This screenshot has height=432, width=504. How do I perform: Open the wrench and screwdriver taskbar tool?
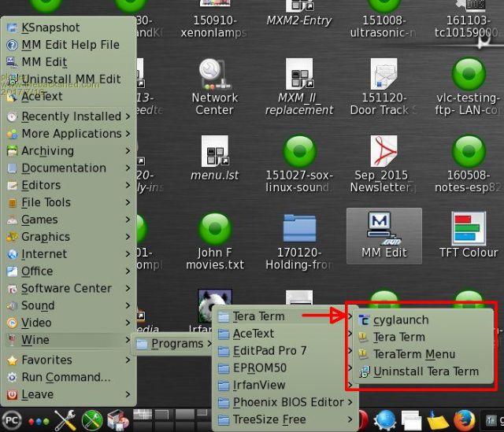tap(65, 420)
